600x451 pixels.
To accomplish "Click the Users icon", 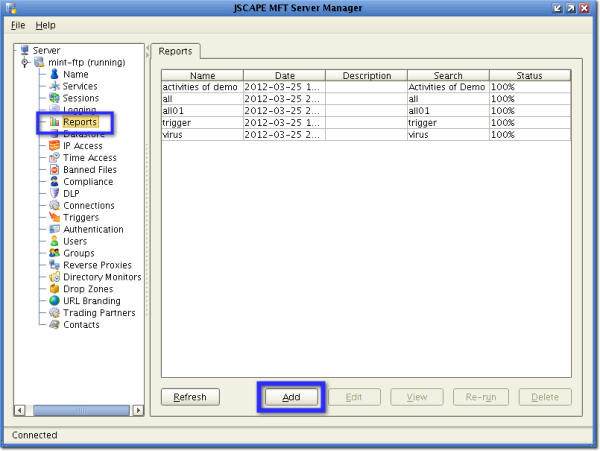I will (54, 241).
